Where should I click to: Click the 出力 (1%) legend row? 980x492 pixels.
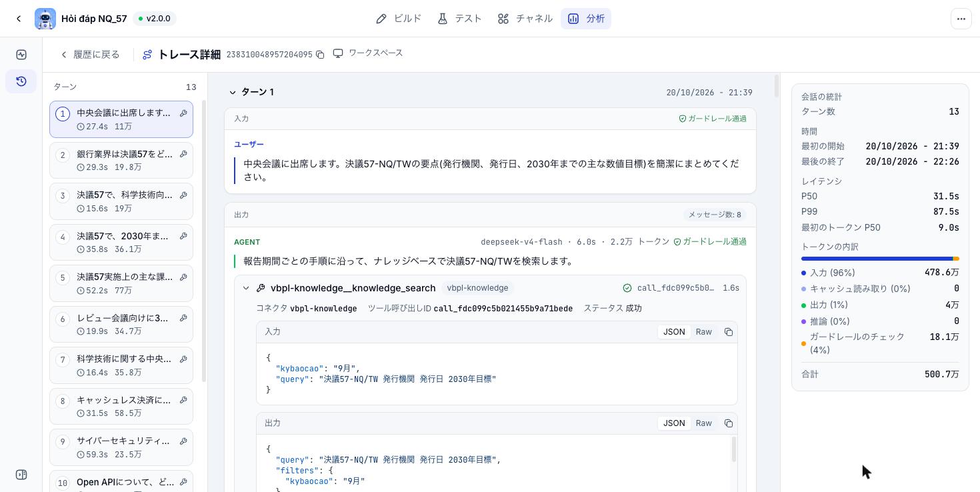pos(880,305)
